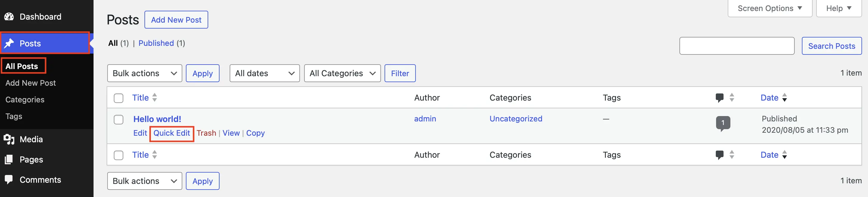Click the Add New Post button
Viewport: 868px width, 197px height.
(x=176, y=20)
